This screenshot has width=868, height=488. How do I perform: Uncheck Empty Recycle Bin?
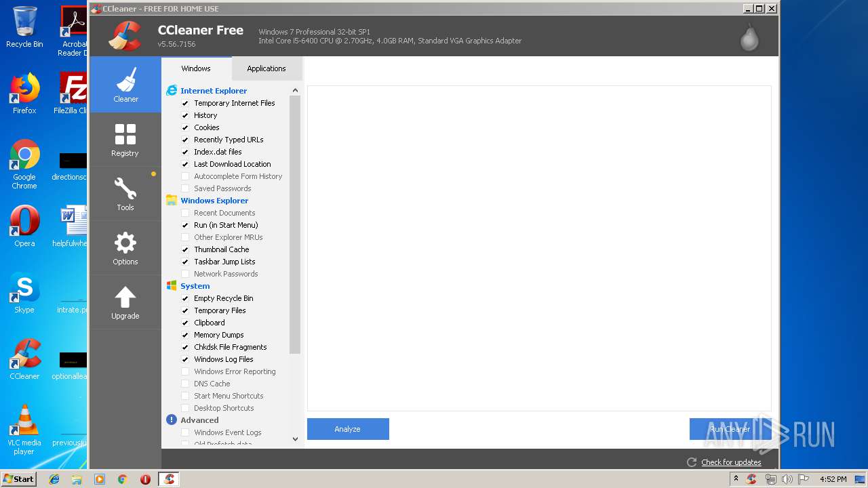[x=185, y=298]
